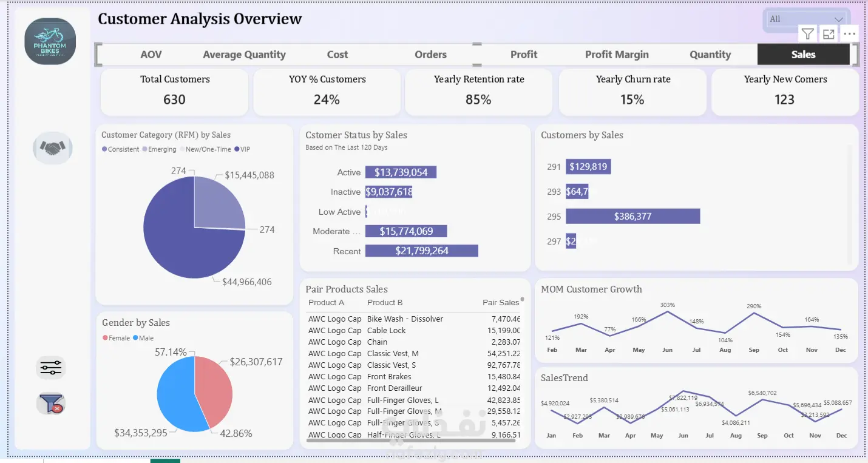Image resolution: width=868 pixels, height=463 pixels.
Task: Select the Orders metric button
Action: [430, 55]
